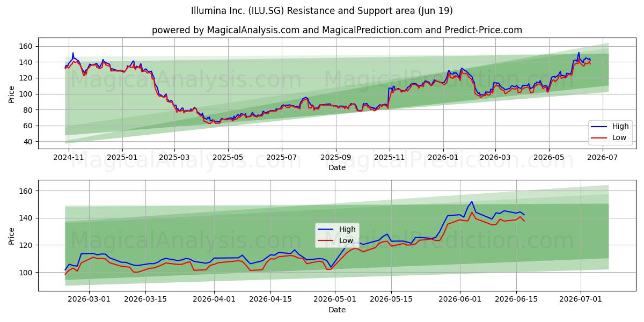
Task: Click the '2026-06-15' x-axis label on bottom chart
Action: [516, 301]
